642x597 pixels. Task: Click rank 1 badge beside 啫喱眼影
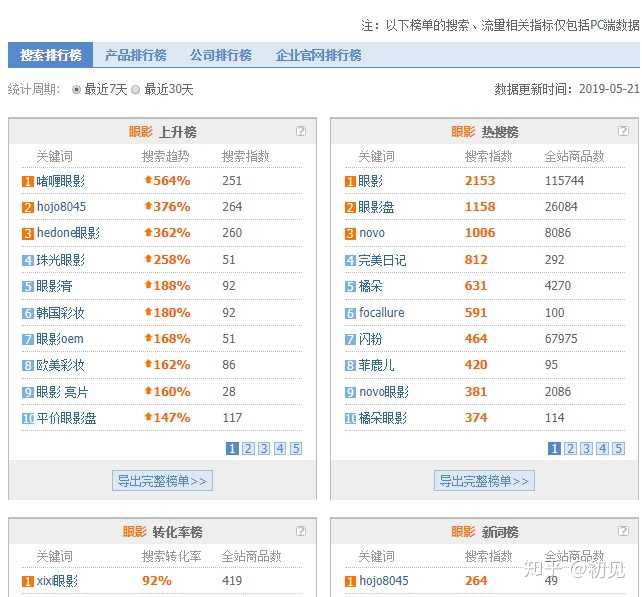click(27, 181)
